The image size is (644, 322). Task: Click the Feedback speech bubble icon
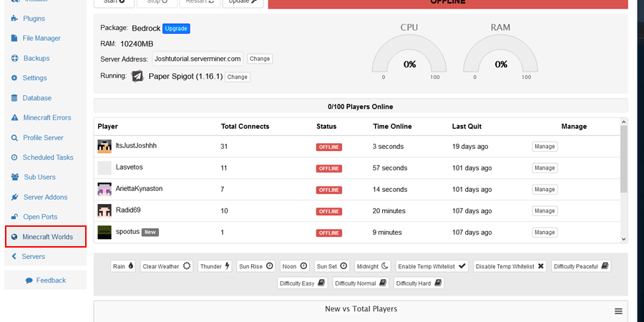29,280
